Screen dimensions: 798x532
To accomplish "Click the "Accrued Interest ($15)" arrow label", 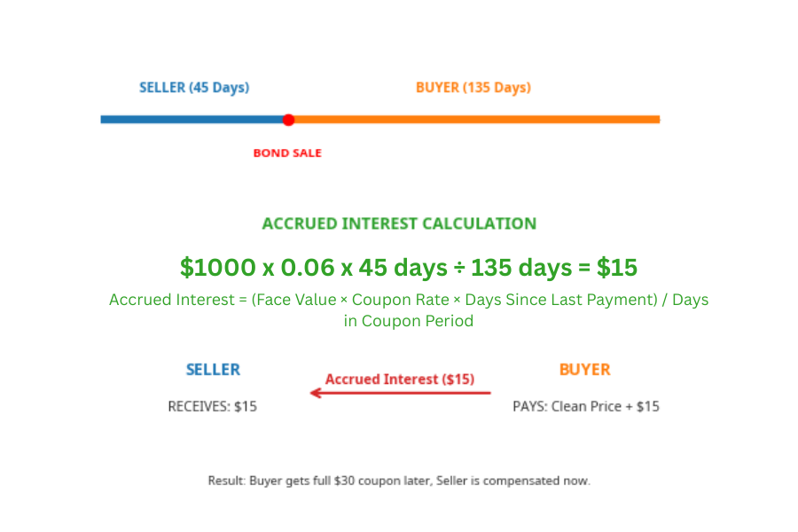I will tap(400, 379).
